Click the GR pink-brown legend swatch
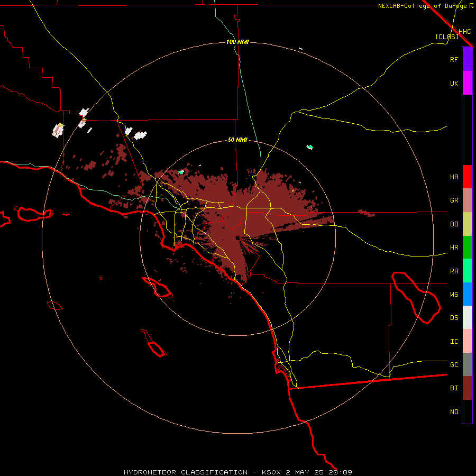The height and width of the screenshot is (476, 476). [x=467, y=200]
